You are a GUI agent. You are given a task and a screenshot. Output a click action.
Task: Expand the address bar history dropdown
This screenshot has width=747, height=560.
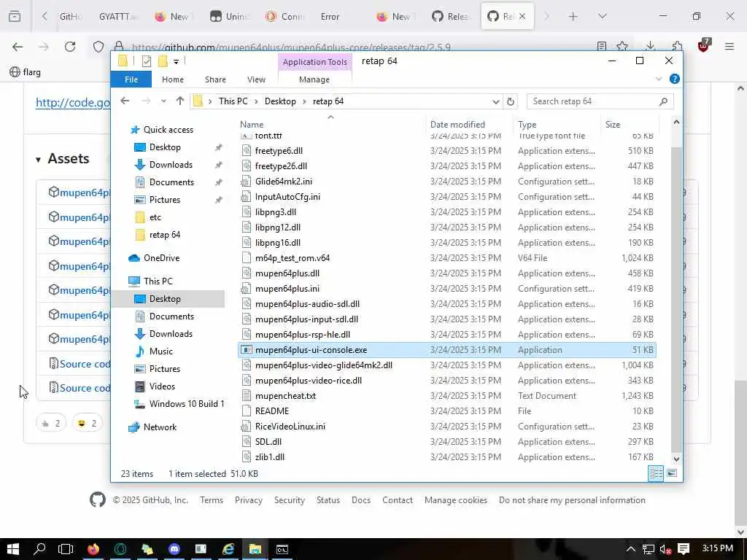click(495, 101)
